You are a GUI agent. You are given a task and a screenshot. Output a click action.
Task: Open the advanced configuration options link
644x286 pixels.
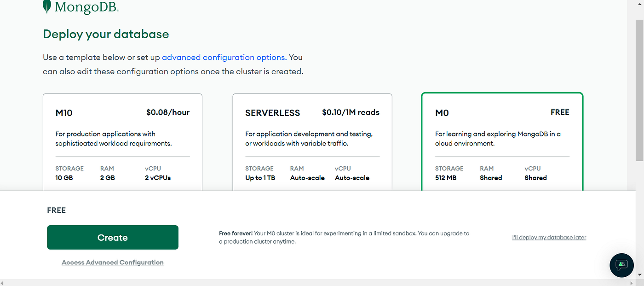(224, 58)
